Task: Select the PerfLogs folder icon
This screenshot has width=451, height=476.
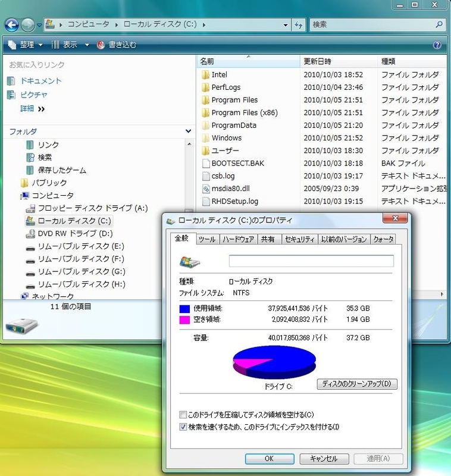Action: [x=206, y=87]
